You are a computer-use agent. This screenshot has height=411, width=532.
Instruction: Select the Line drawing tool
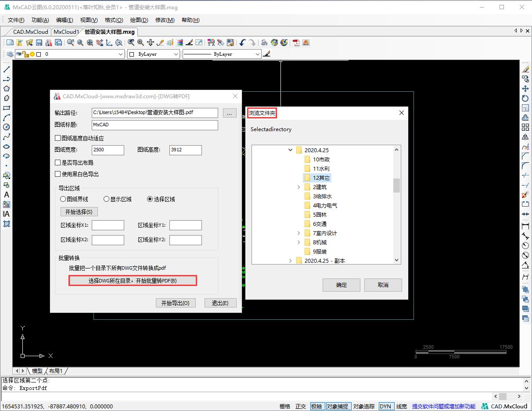coord(6,69)
